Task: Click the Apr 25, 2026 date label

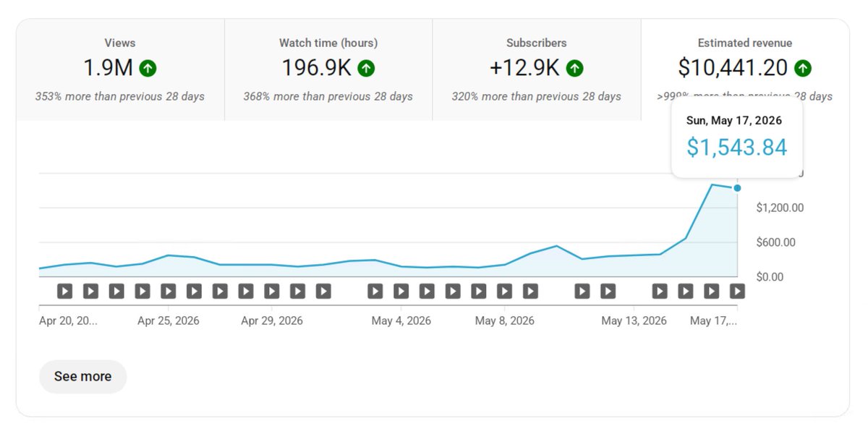Action: coord(169,321)
